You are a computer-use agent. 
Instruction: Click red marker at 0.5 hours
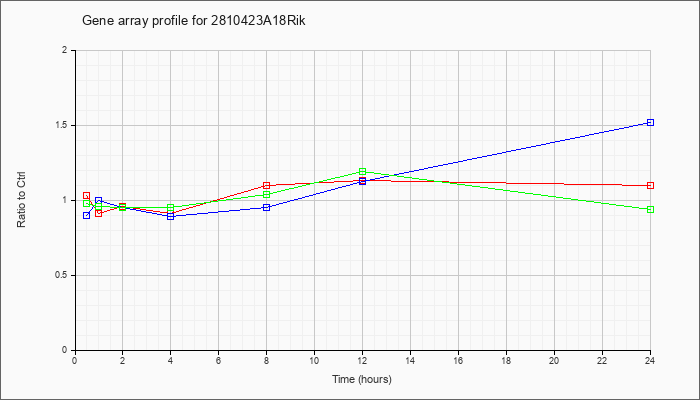(x=87, y=196)
